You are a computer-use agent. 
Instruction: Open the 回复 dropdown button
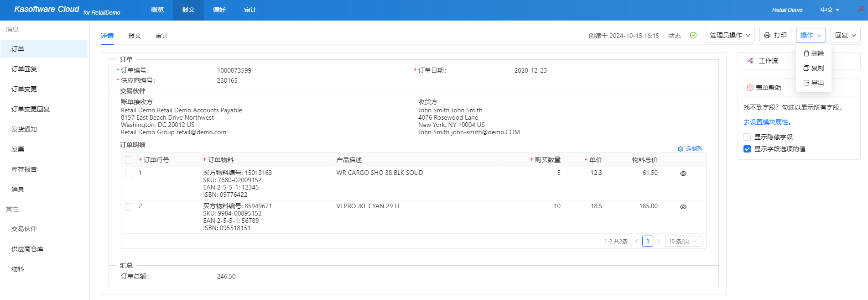click(845, 35)
